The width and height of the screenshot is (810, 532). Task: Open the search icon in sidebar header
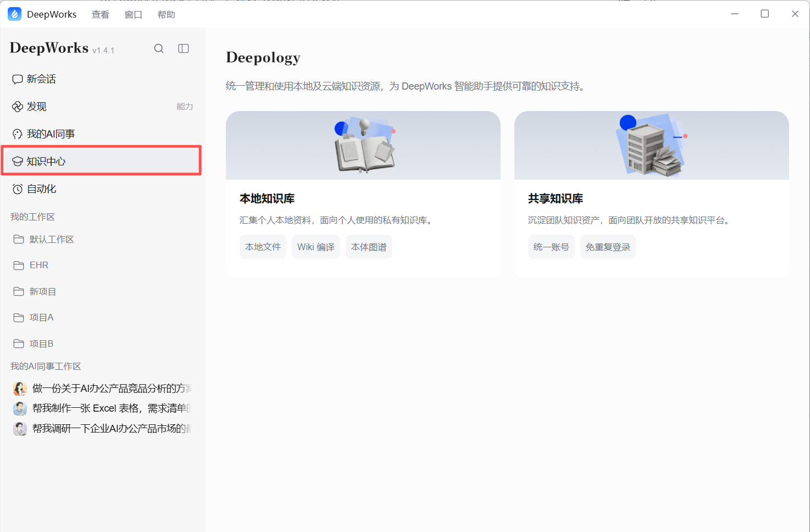coord(159,48)
